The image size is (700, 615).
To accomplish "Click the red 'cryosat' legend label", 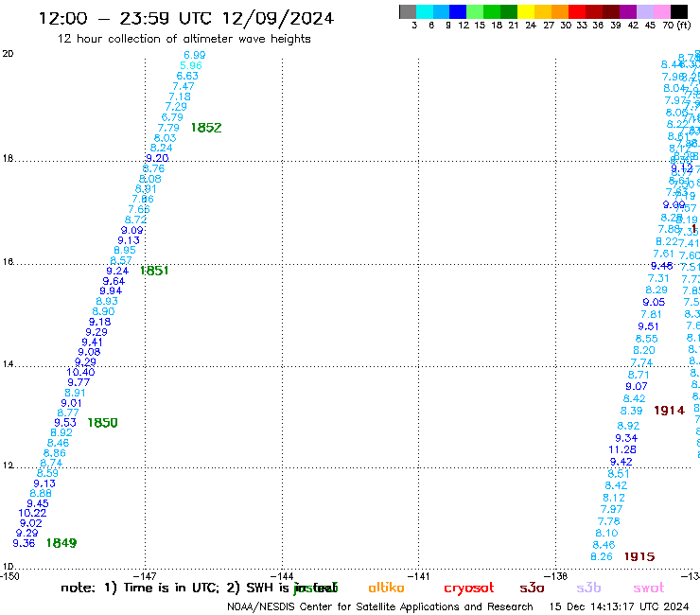I will pos(469,589).
